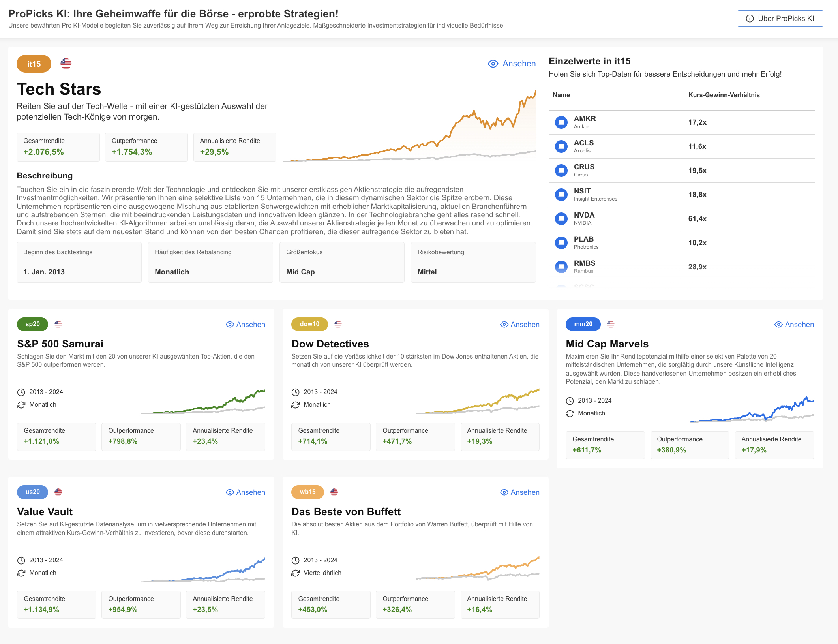
Task: Click the clock icon in Mid Cap Marvels card
Action: 570,401
